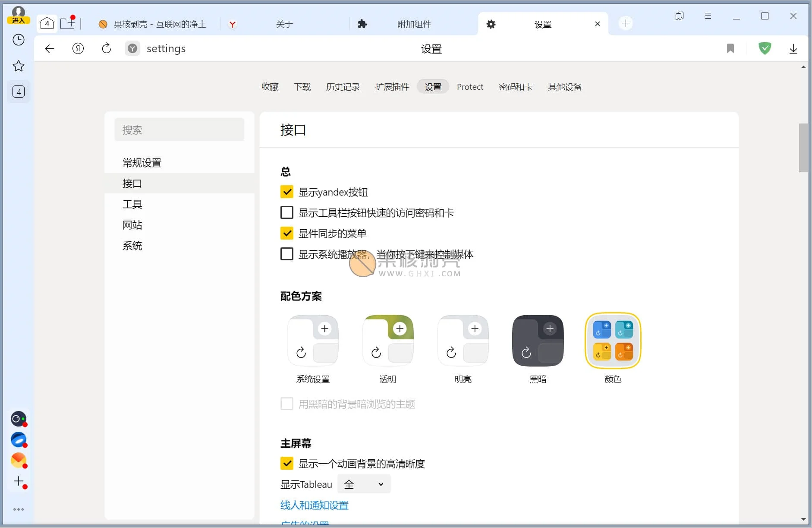The height and width of the screenshot is (528, 812).
Task: Click the orange mail app icon in sidebar
Action: 19,460
